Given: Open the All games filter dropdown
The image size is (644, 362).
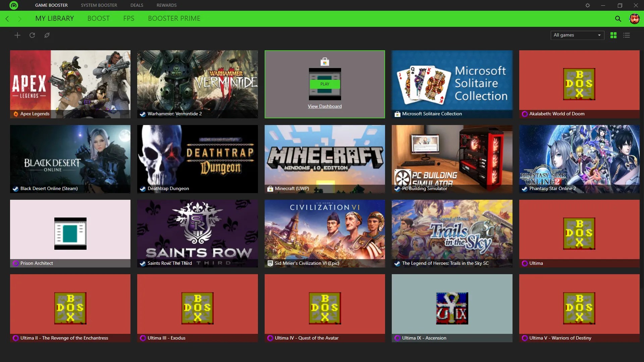Looking at the screenshot, I should coord(577,35).
